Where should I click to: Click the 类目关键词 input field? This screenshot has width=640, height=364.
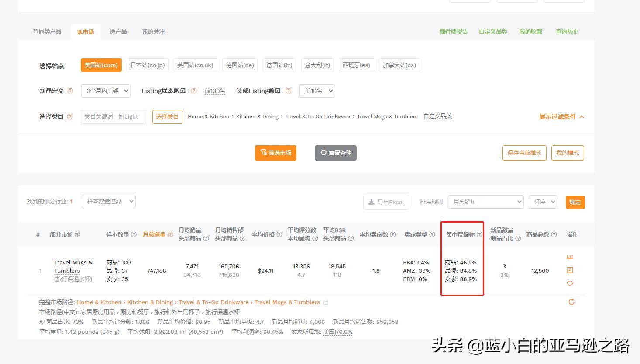click(113, 117)
